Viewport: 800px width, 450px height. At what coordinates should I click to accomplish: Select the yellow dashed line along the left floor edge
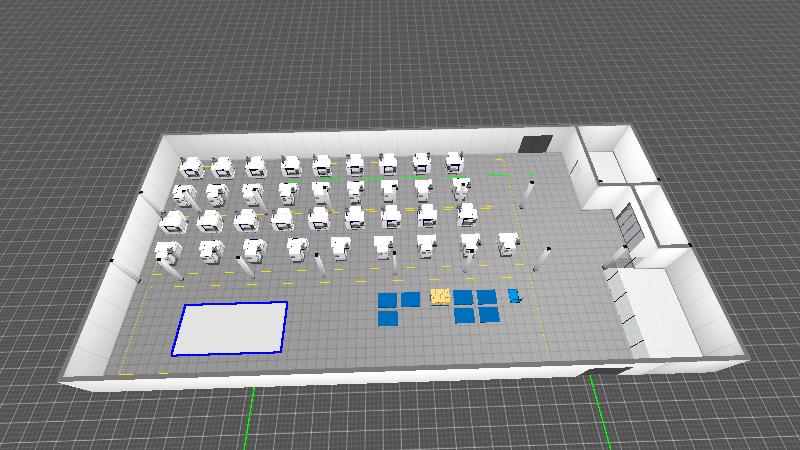135,329
